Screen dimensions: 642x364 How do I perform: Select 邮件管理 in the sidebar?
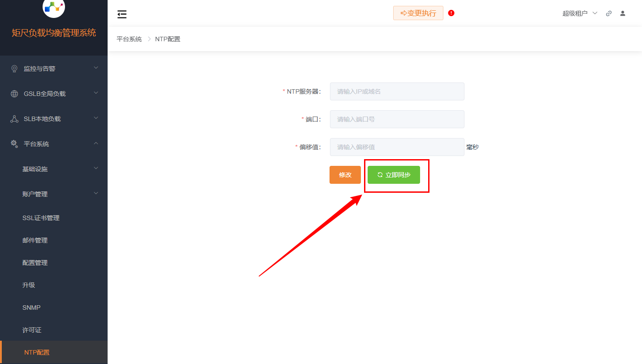35,240
